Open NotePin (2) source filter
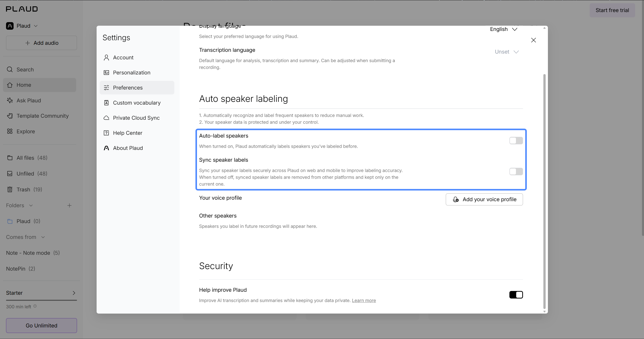 click(x=21, y=269)
